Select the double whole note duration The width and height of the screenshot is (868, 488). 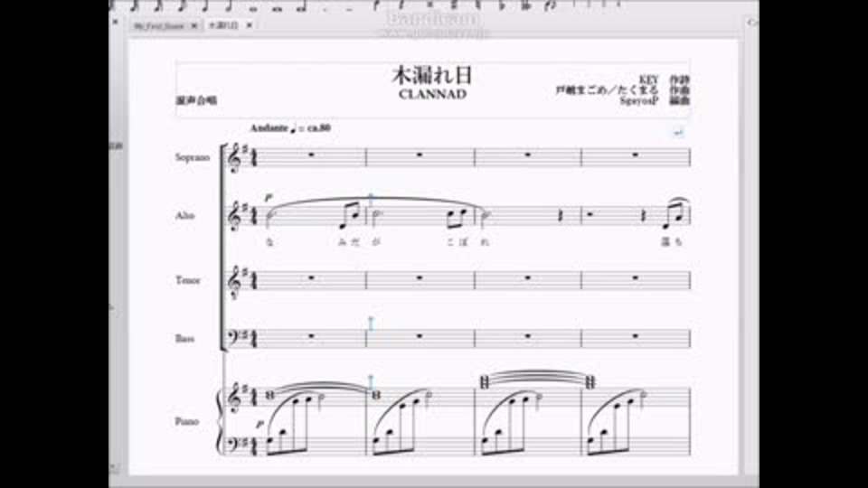click(277, 8)
